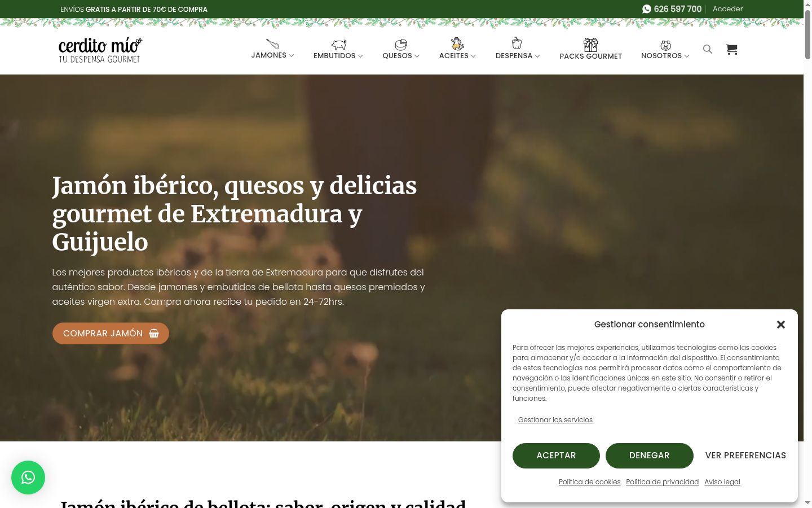
Task: Open the Embutidos menu item
Action: click(334, 56)
